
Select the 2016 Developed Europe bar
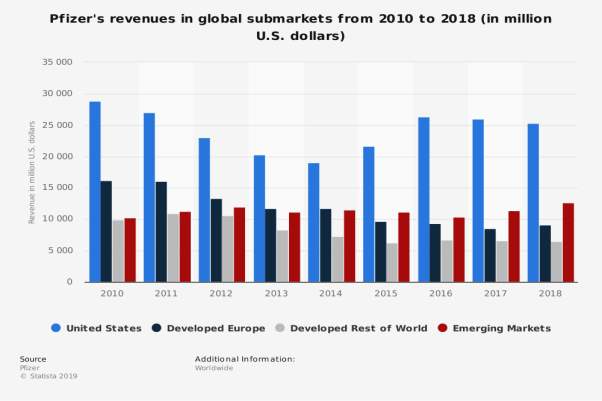(435, 253)
